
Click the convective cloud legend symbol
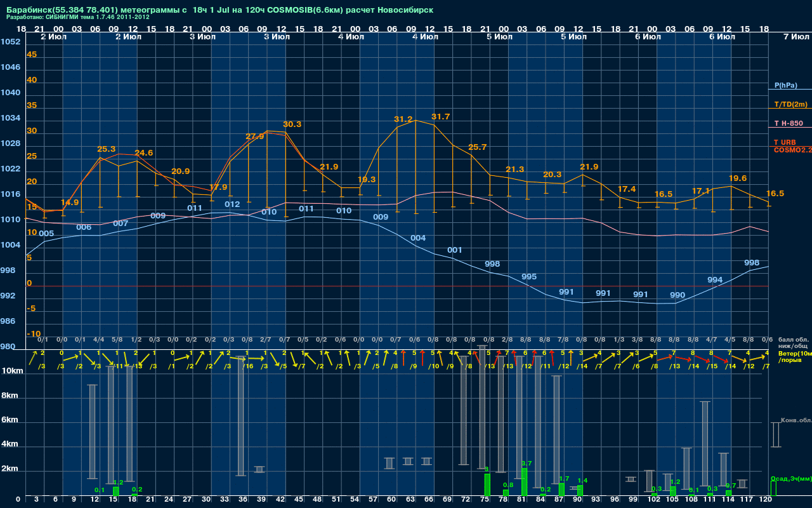click(x=775, y=434)
